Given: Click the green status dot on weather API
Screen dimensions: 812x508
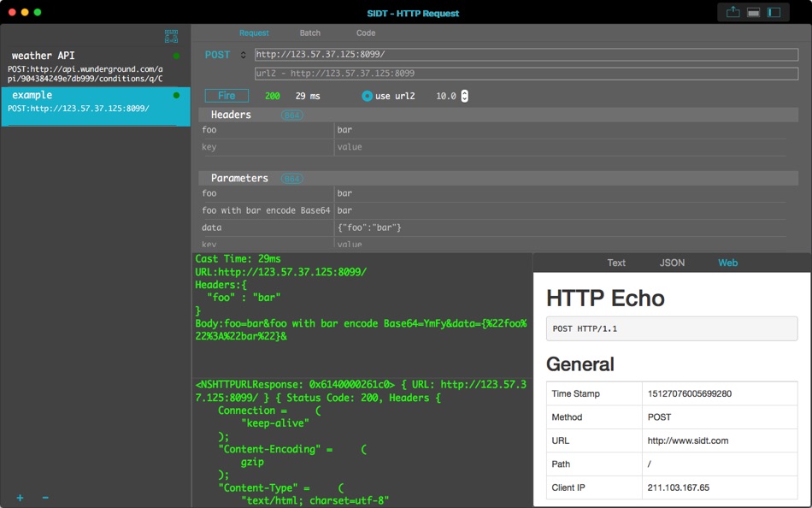Looking at the screenshot, I should pos(177,56).
